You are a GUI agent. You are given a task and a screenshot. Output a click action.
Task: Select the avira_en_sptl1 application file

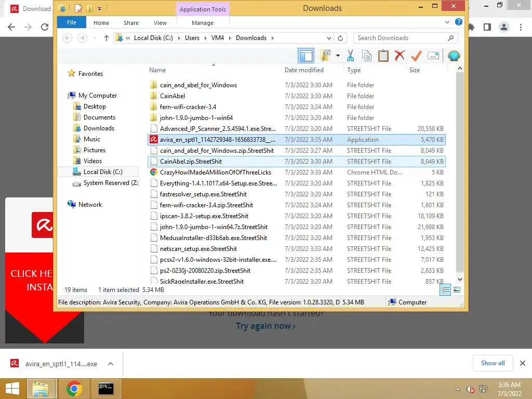297,139
